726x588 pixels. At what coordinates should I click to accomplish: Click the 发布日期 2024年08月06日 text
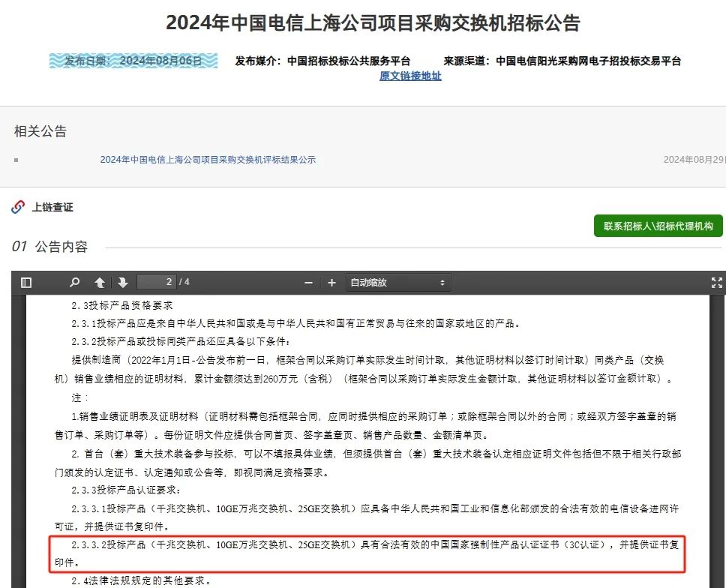[x=133, y=61]
